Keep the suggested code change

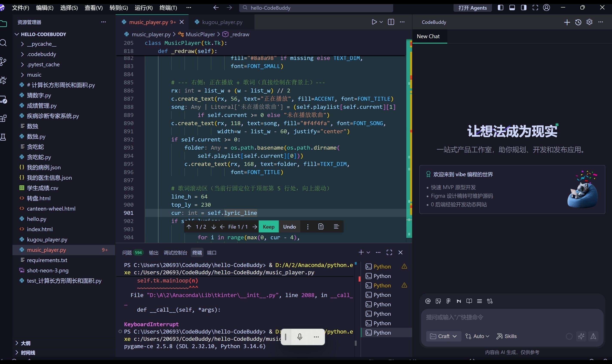[x=269, y=227]
